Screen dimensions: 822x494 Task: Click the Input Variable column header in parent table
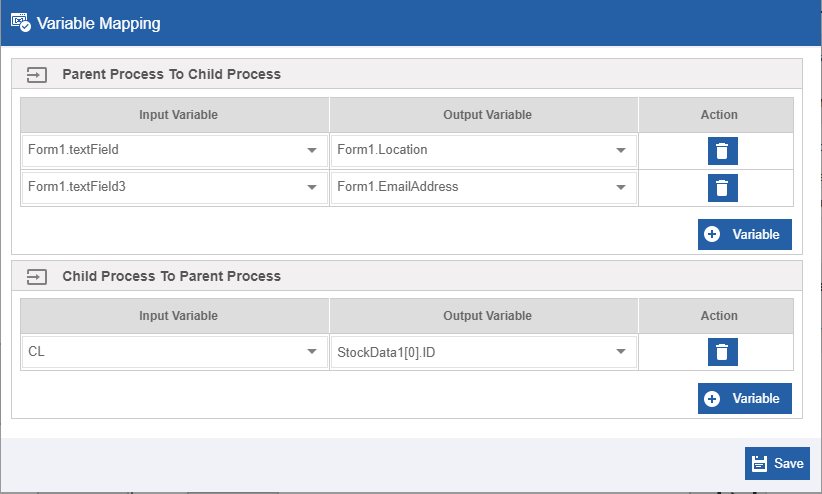(x=178, y=115)
